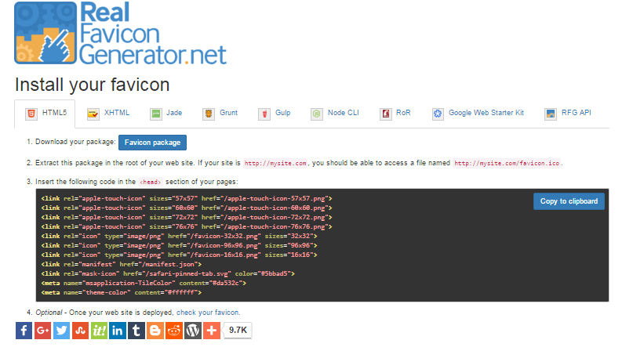This screenshot has height=358, width=644.
Task: Share on WordPress
Action: pos(193,331)
